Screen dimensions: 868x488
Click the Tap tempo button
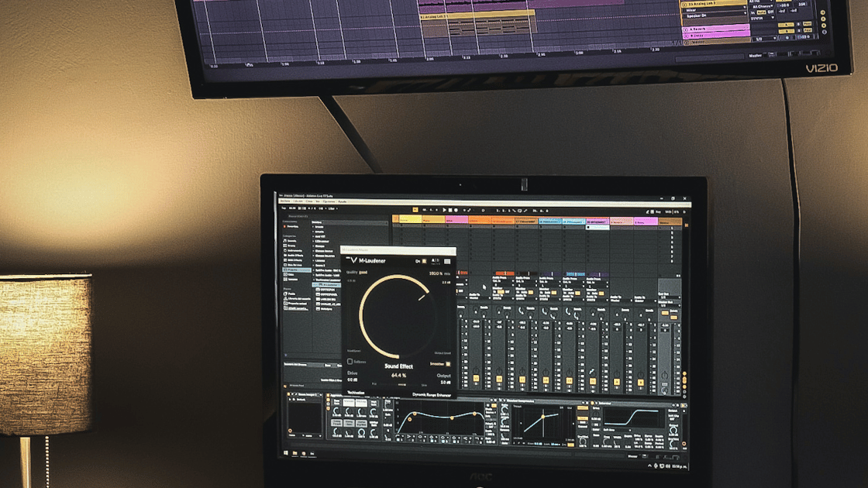284,208
